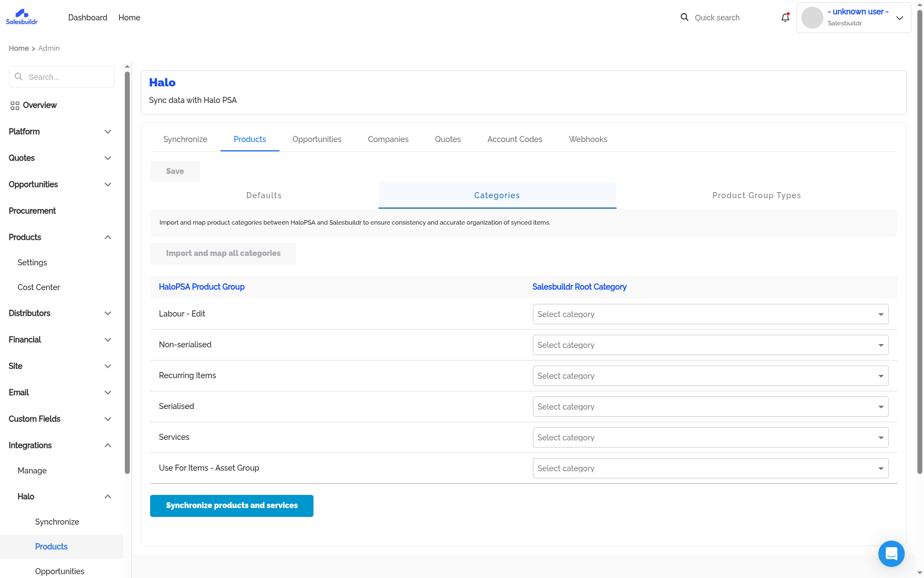Viewport: 924px width, 578px height.
Task: Open Synchronize under Halo in sidebar
Action: click(57, 522)
